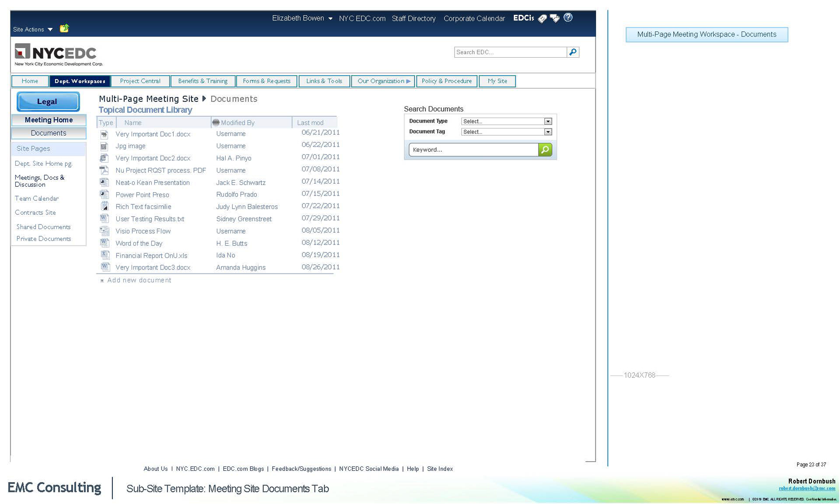Run the green document keyword search
Viewport: 840px width, 504px height.
(x=545, y=150)
